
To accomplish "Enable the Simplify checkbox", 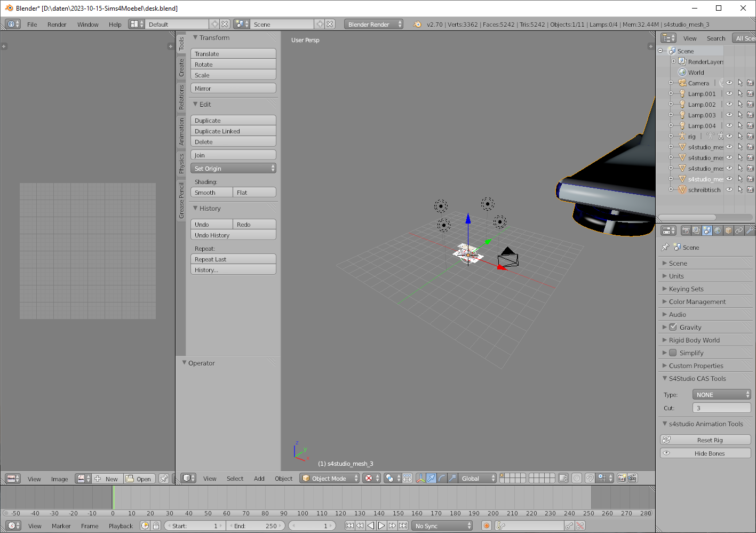I will click(x=673, y=353).
